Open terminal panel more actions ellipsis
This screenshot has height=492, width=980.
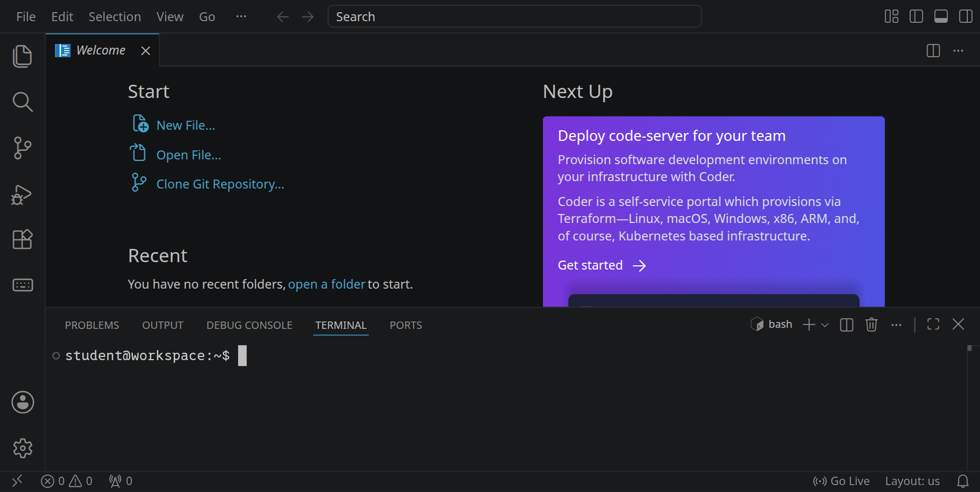click(896, 325)
